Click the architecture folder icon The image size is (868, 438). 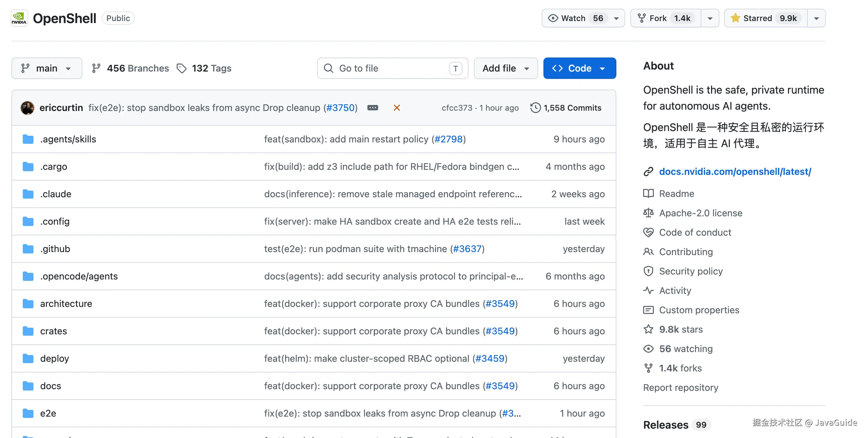pos(28,304)
